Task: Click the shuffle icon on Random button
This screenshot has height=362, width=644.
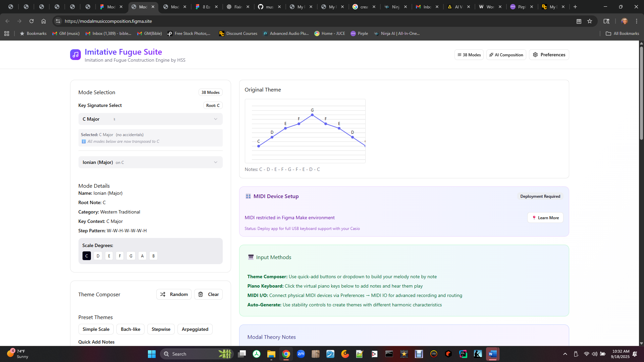Action: (163, 294)
